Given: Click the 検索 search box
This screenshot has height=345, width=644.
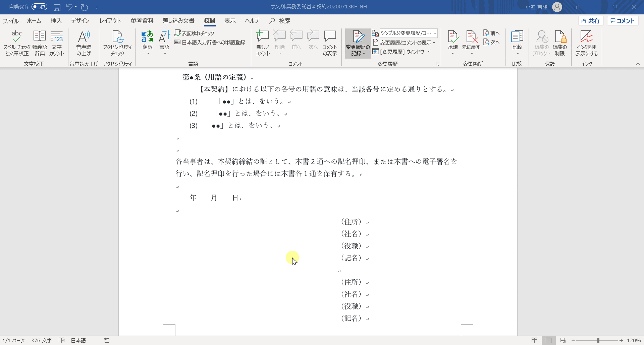Looking at the screenshot, I should click(280, 21).
